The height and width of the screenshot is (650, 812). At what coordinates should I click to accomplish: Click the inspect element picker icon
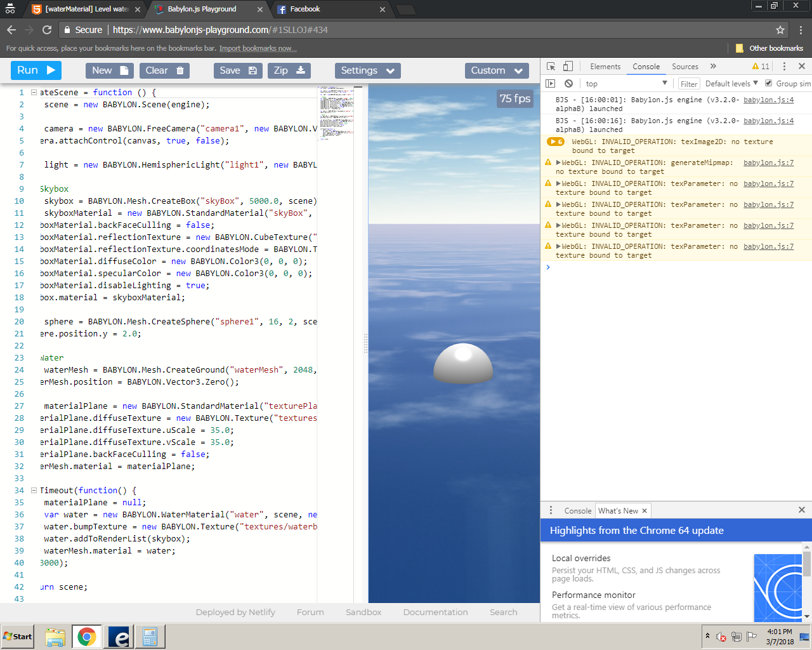click(x=551, y=67)
